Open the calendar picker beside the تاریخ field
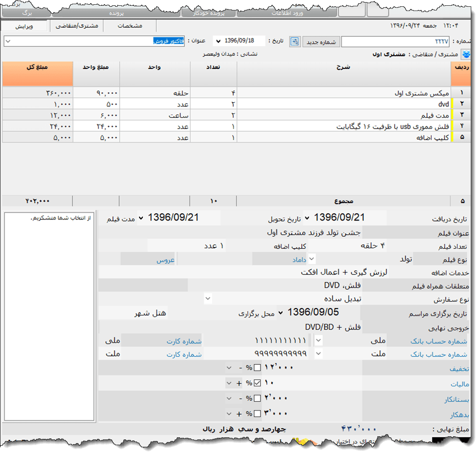476x452 pixels. (x=294, y=41)
